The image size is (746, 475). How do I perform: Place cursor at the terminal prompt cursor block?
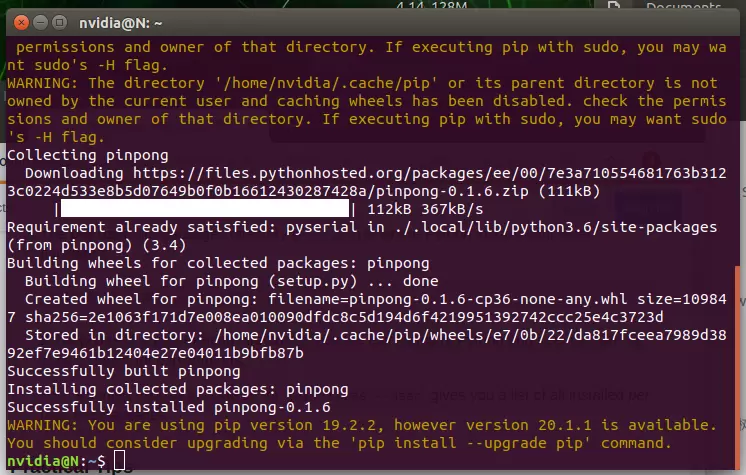coord(119,459)
